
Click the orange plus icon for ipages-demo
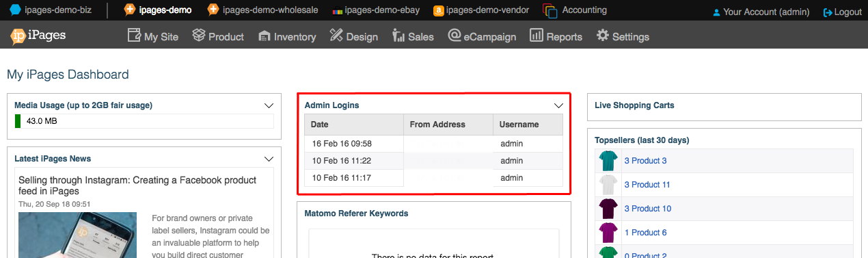point(129,10)
